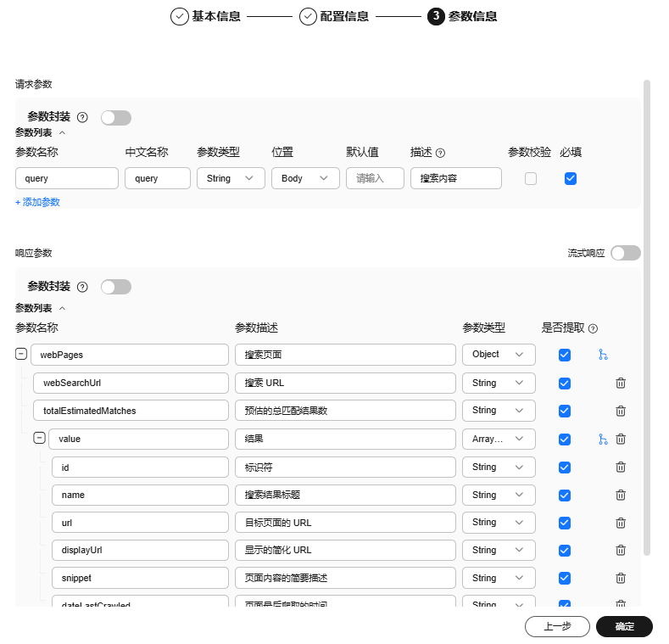Collapse the webPages tree node
This screenshot has width=669, height=644.
coord(21,354)
